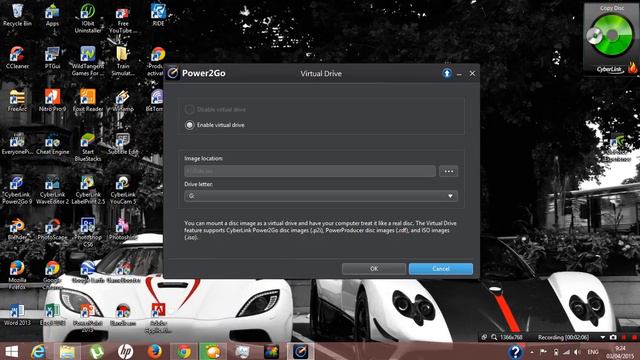Open the Windows Start button
The height and width of the screenshot is (360, 640).
[x=11, y=351]
